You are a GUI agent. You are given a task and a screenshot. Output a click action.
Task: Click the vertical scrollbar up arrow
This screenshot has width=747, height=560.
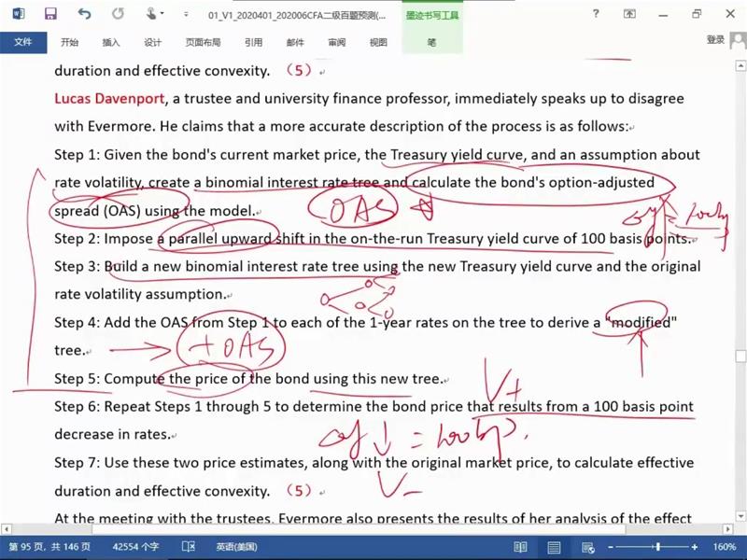(x=740, y=65)
